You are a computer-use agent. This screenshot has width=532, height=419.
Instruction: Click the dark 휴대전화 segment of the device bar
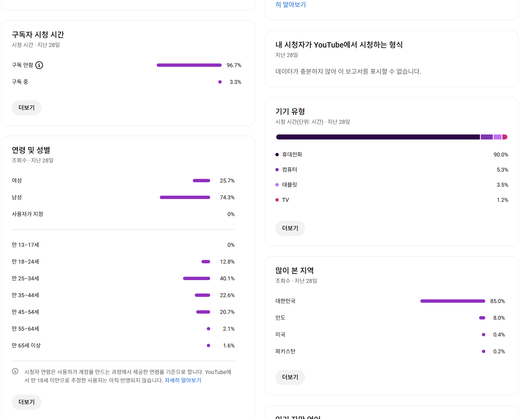click(378, 137)
